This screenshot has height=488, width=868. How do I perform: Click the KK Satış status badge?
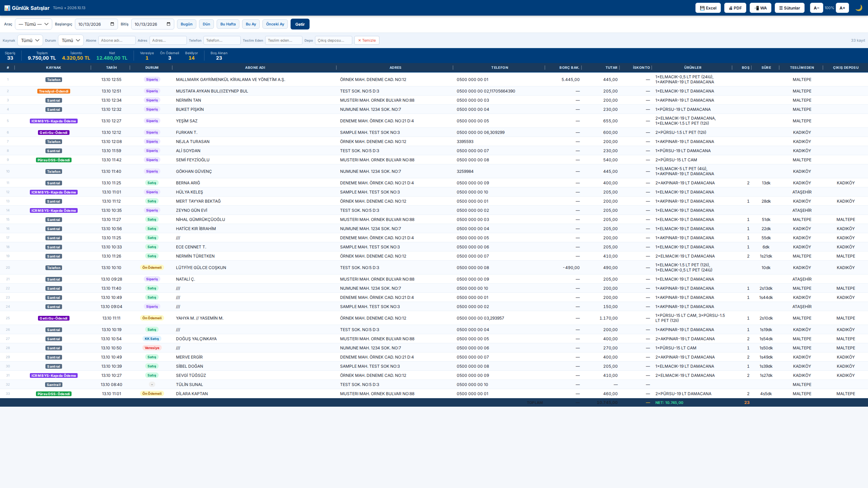[152, 339]
